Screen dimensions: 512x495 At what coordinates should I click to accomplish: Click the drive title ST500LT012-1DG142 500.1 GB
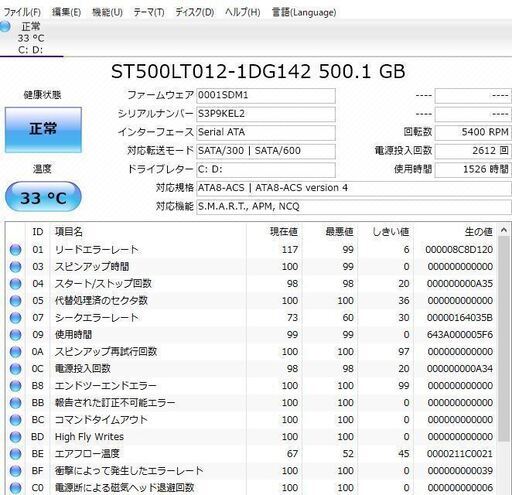click(x=258, y=71)
